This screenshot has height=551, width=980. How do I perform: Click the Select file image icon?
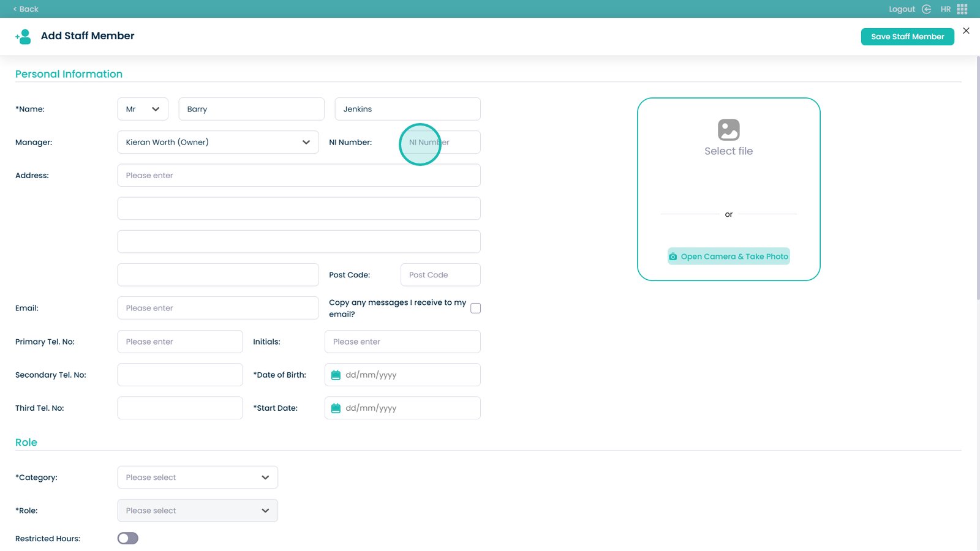click(728, 130)
